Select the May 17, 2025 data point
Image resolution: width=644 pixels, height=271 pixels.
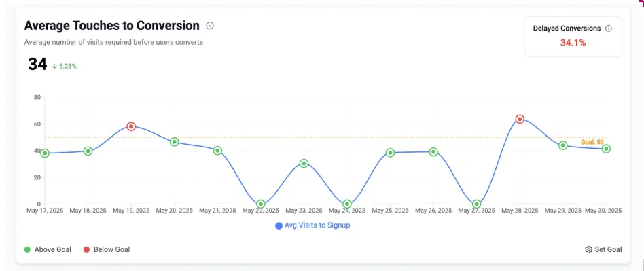(45, 153)
